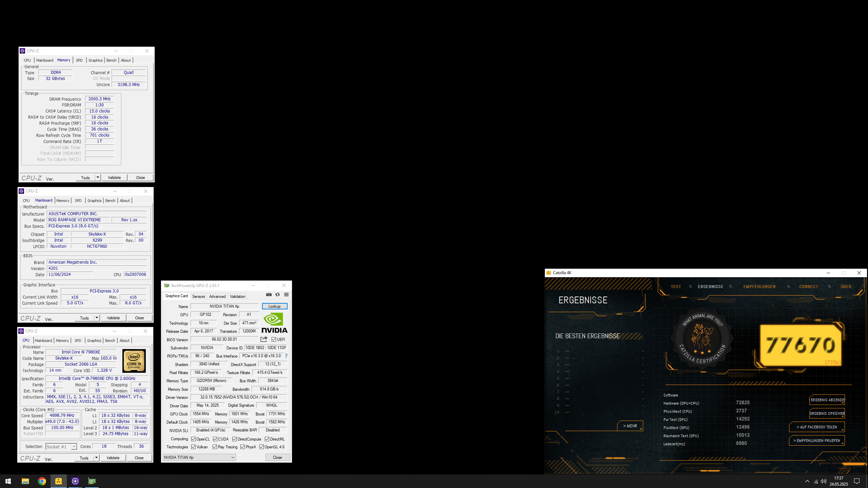The width and height of the screenshot is (868, 488).
Task: Click the NVIDIA logo in GPU-Z
Action: (x=274, y=323)
